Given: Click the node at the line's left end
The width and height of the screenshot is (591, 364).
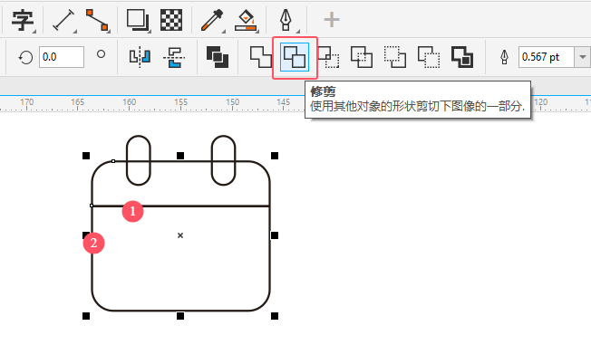Looking at the screenshot, I should [x=92, y=206].
